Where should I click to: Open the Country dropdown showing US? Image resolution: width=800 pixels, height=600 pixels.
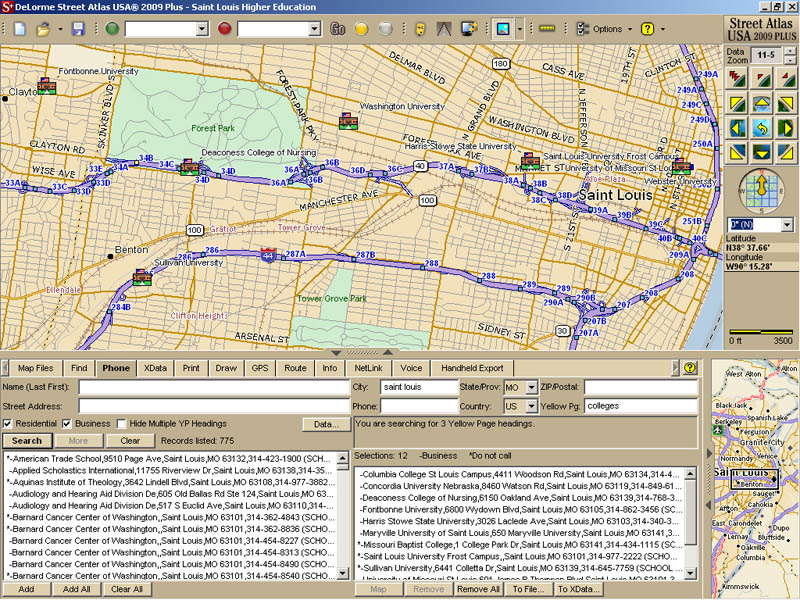[530, 407]
